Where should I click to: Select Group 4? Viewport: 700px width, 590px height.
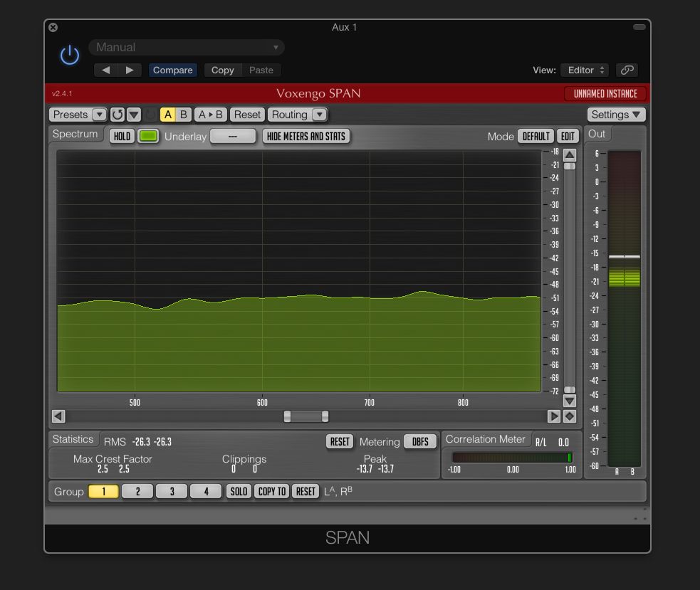[206, 491]
